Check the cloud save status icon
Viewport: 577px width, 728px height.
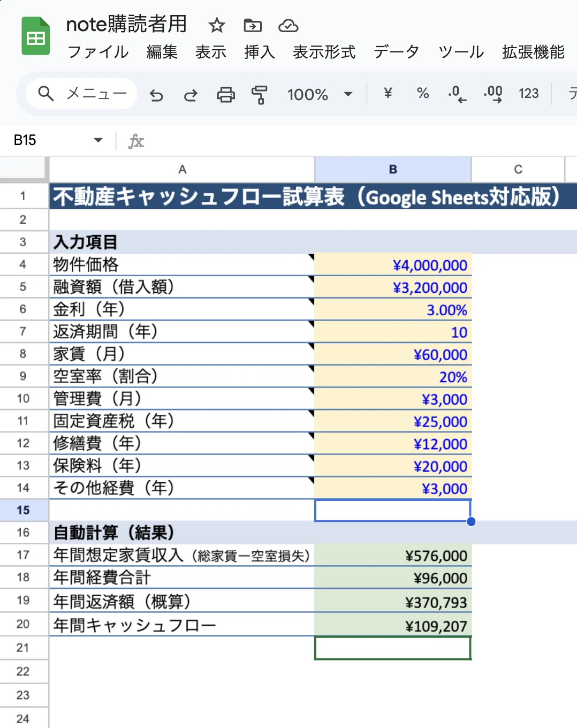(288, 25)
